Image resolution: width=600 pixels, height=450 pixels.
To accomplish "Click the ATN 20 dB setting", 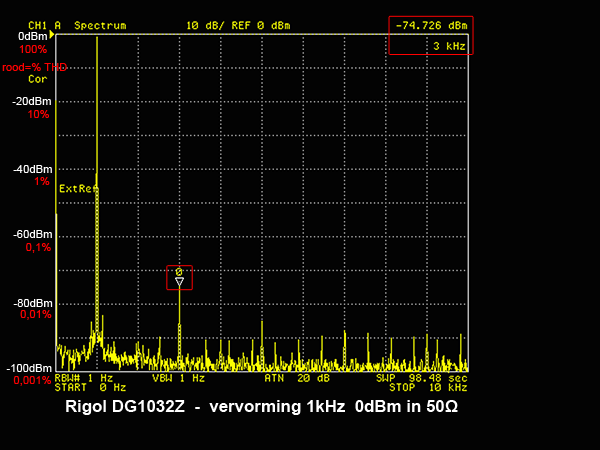I will [x=297, y=378].
